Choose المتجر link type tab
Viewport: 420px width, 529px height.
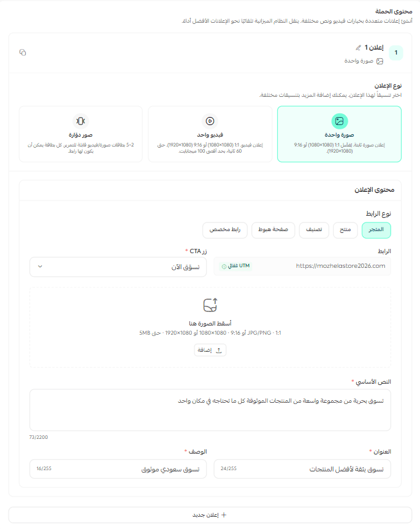pos(376,230)
